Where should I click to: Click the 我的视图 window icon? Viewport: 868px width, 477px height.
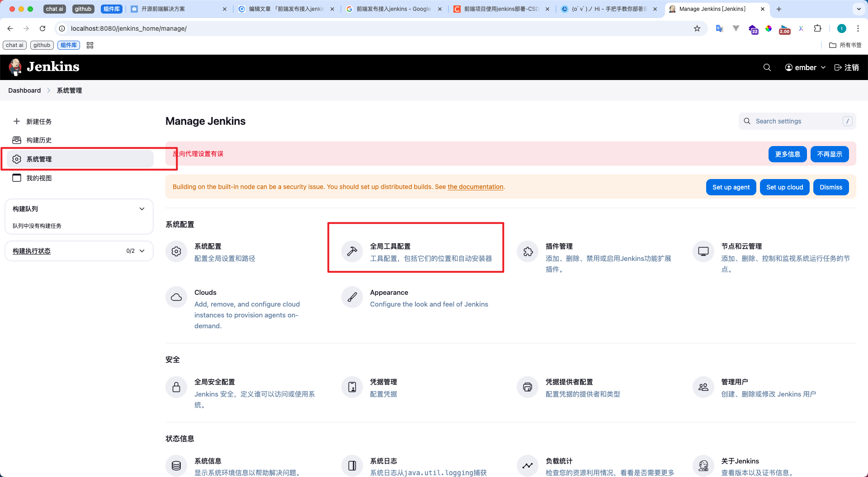[x=17, y=178]
